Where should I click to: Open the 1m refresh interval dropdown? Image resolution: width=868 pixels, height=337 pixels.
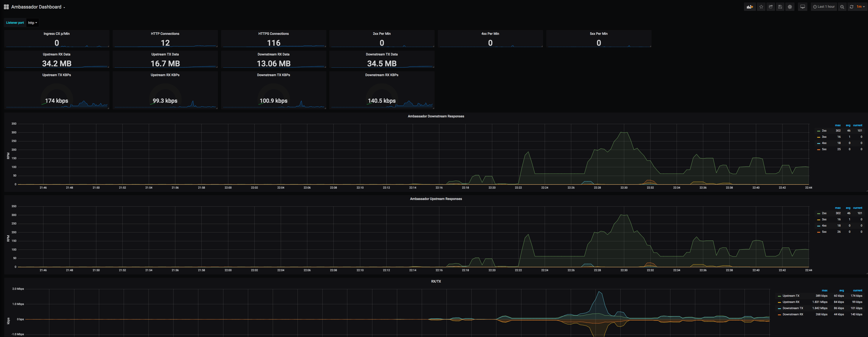861,7
